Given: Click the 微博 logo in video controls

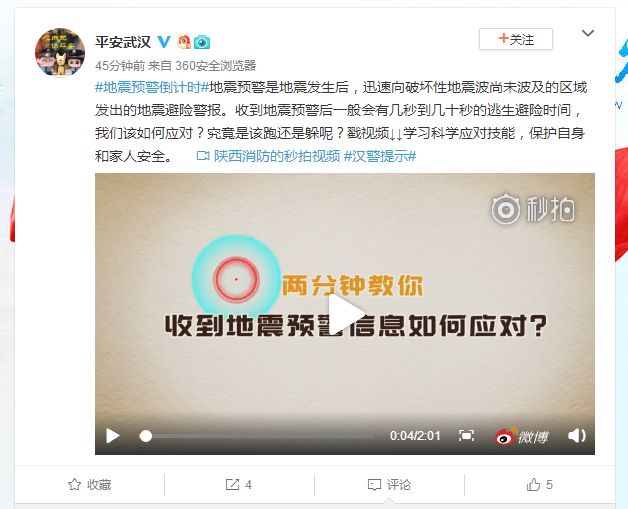Looking at the screenshot, I should click(521, 435).
